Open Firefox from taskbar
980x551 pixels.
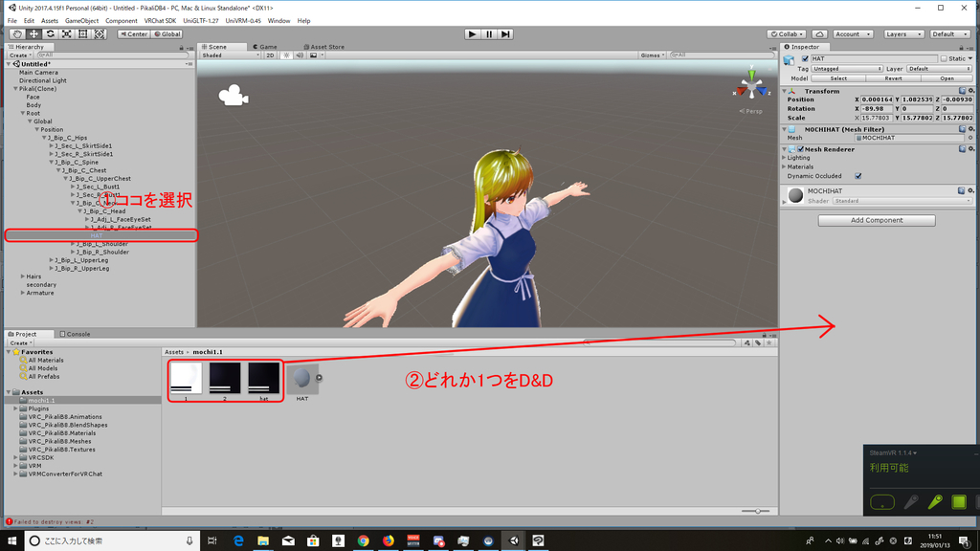click(389, 540)
